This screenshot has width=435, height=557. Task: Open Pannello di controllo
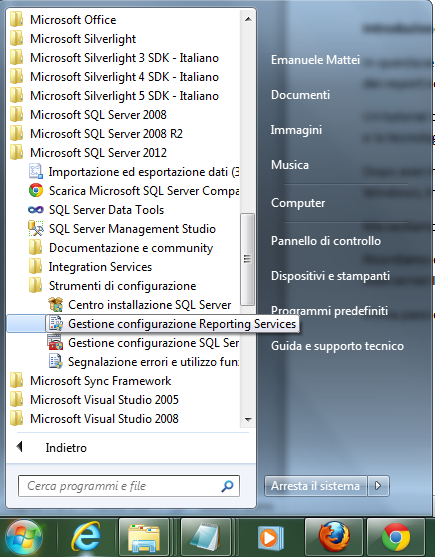pyautogui.click(x=326, y=241)
